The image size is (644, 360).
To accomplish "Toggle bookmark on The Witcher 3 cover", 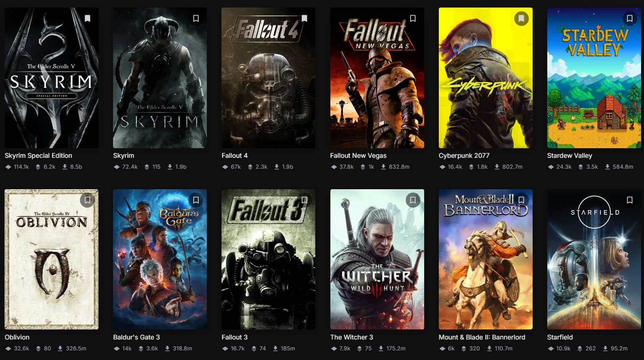I will coord(413,200).
